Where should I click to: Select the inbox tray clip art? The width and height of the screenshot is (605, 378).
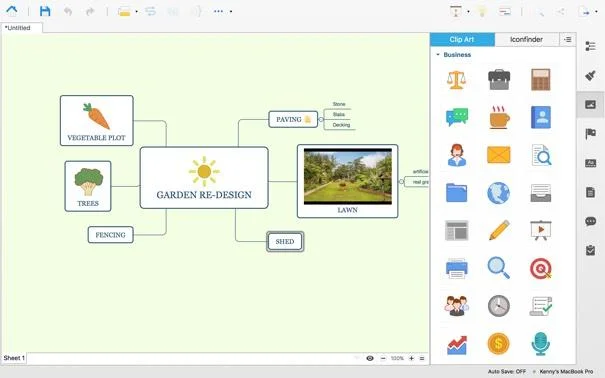click(541, 193)
